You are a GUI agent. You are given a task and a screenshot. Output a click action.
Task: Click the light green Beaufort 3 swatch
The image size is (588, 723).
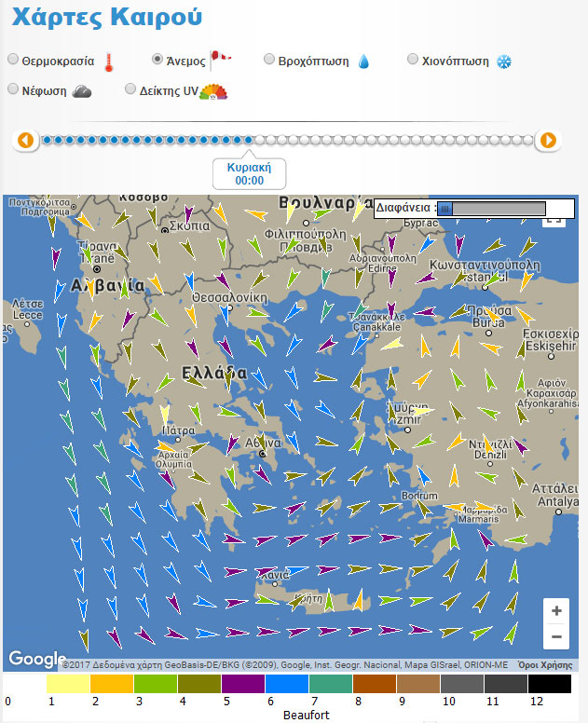coord(156,684)
